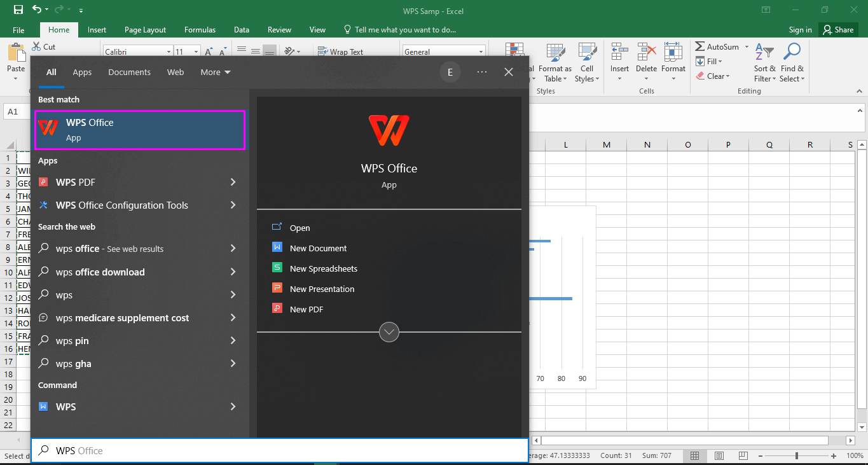Viewport: 868px width, 465px height.
Task: Open Find & Select
Action: click(792, 63)
